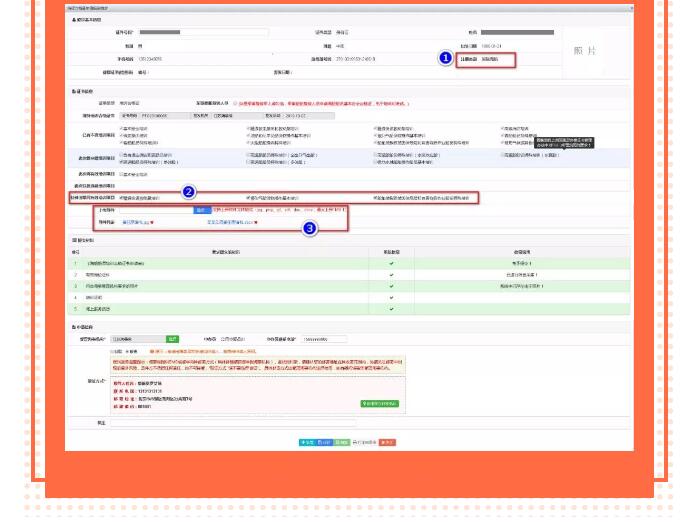The height and width of the screenshot is (522, 698).
Task: Click the blue circled number 1 marker
Action: (x=445, y=58)
